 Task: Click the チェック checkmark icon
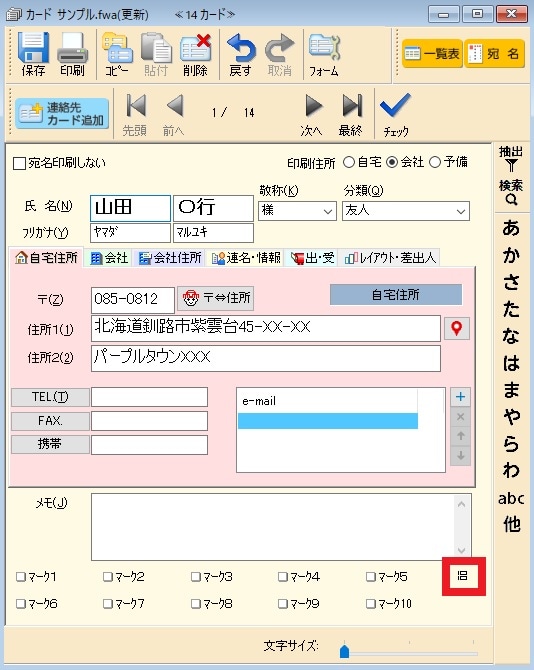coord(395,105)
